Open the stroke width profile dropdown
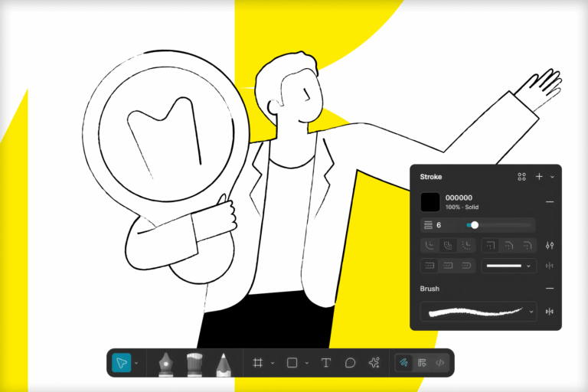The width and height of the screenshot is (588, 392). pos(509,266)
